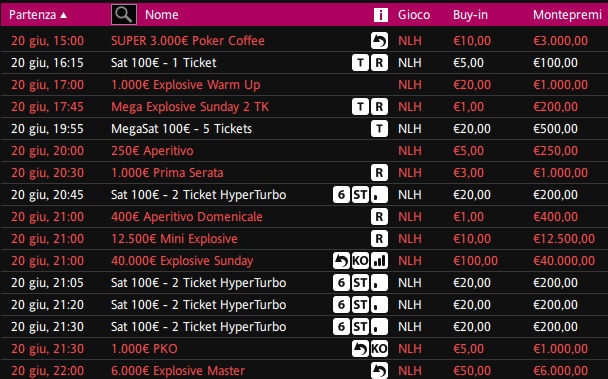This screenshot has width=608, height=379.
Task: Select the 1.000€ Explosive Warm Up tournament
Action: click(x=304, y=85)
